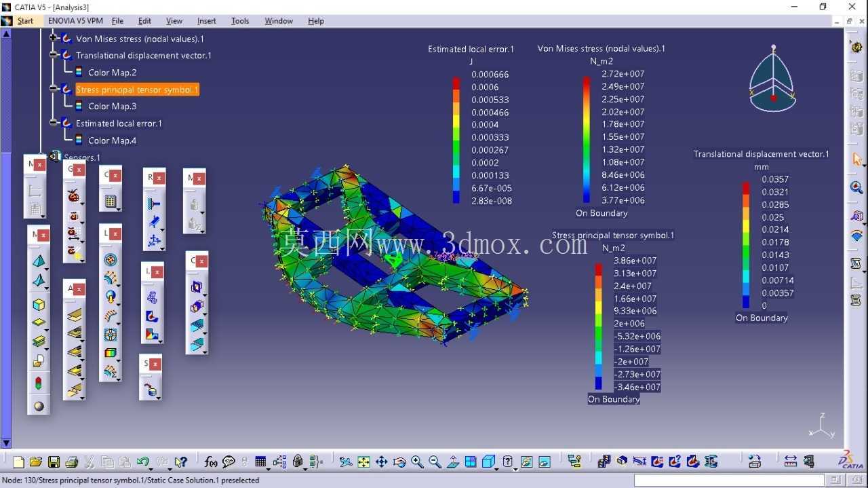Select the Rotate view tool
This screenshot has height=488, width=868.
[x=399, y=462]
